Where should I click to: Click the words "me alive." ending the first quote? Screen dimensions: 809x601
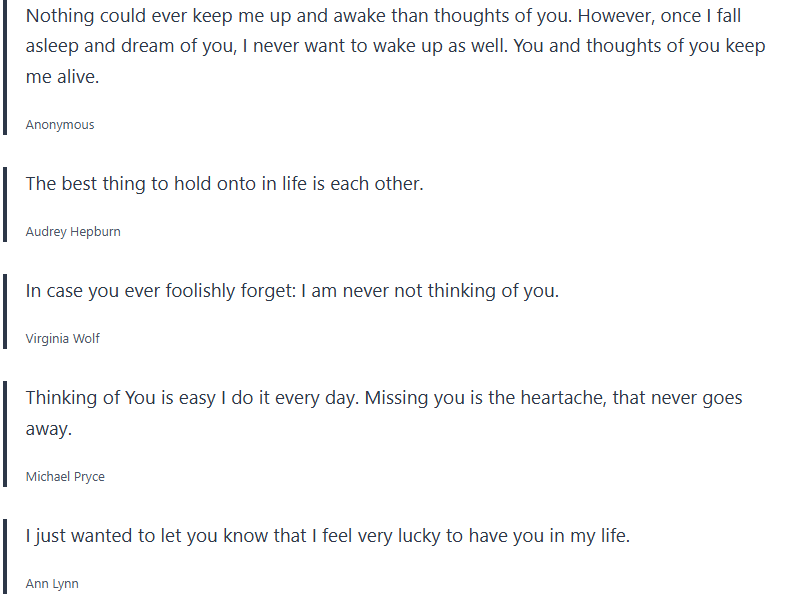pos(62,77)
